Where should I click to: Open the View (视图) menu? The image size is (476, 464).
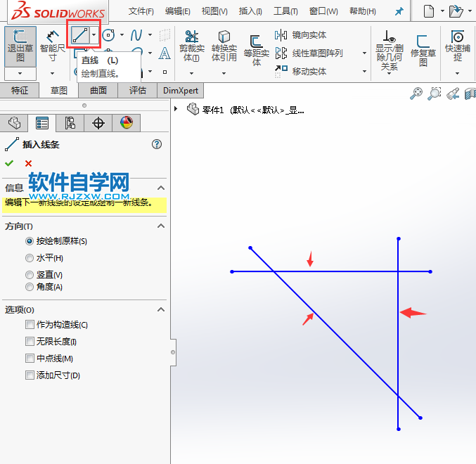click(214, 11)
